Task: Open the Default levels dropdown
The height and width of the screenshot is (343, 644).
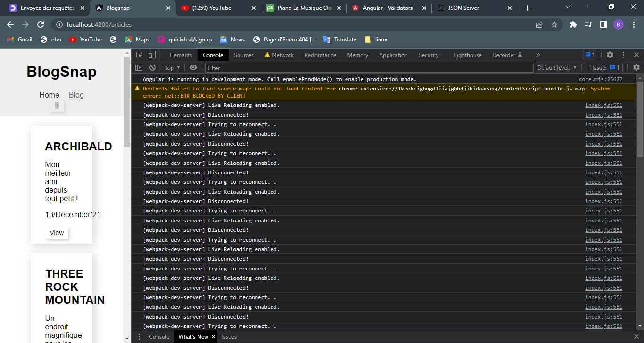Action: tap(557, 68)
